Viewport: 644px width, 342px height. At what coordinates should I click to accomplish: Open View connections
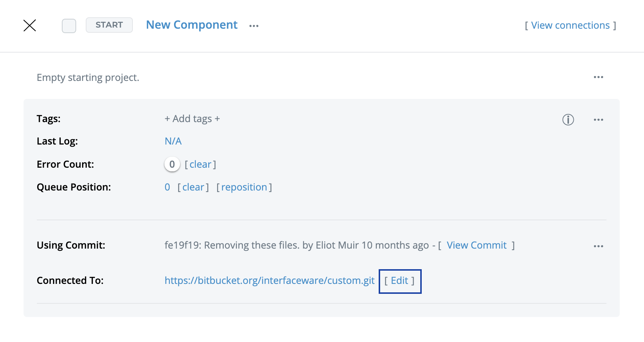coord(570,25)
